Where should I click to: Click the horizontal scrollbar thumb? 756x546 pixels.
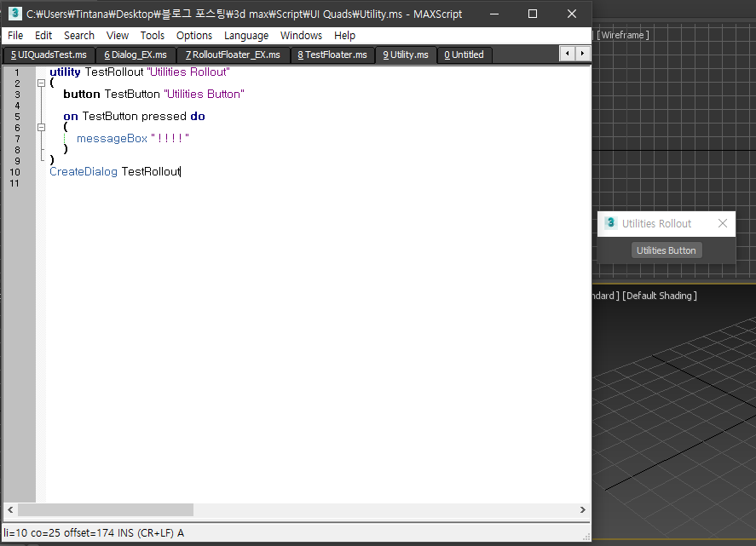click(106, 509)
